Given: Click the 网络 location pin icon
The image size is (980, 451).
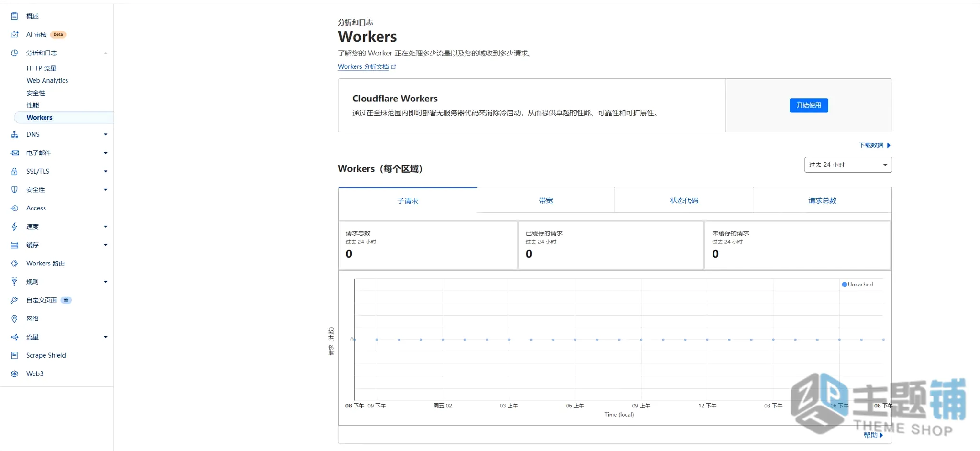Looking at the screenshot, I should [14, 319].
